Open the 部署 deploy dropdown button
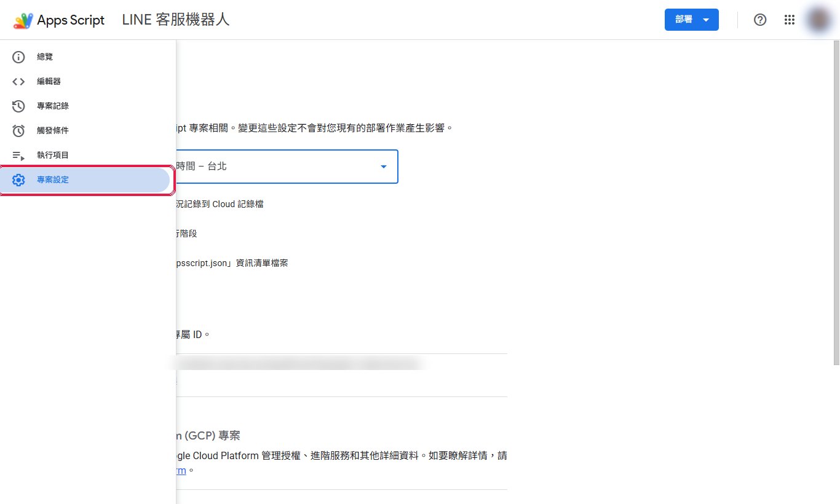Viewport: 840px width, 504px height. coord(692,20)
